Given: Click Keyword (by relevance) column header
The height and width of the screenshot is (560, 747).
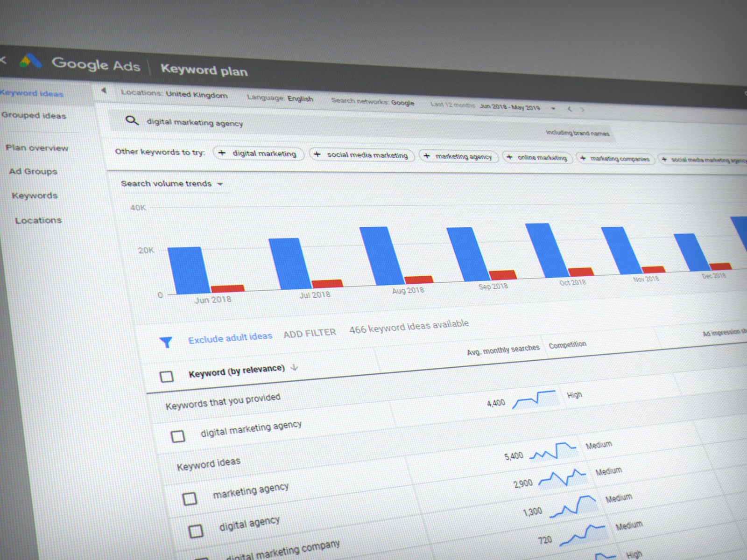Looking at the screenshot, I should pos(236,371).
